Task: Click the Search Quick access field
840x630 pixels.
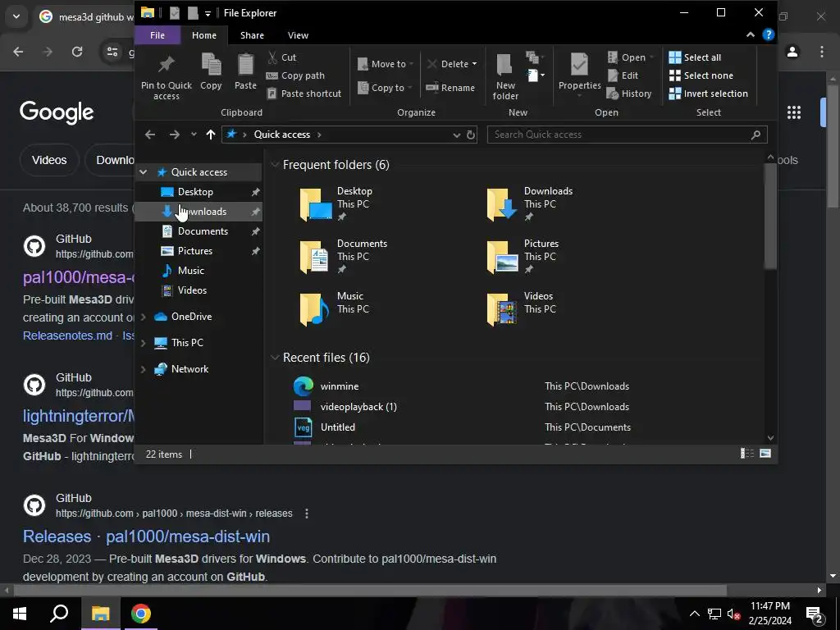Action: [627, 135]
